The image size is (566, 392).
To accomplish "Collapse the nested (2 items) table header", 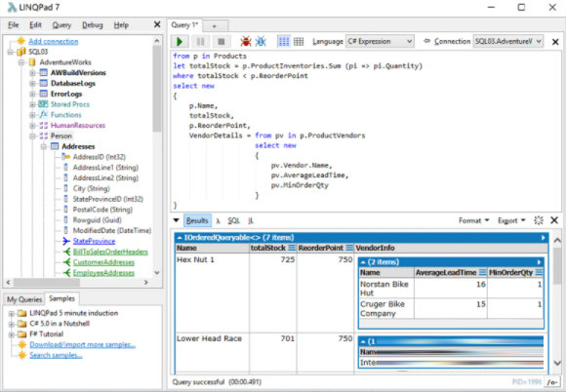I will (363, 262).
